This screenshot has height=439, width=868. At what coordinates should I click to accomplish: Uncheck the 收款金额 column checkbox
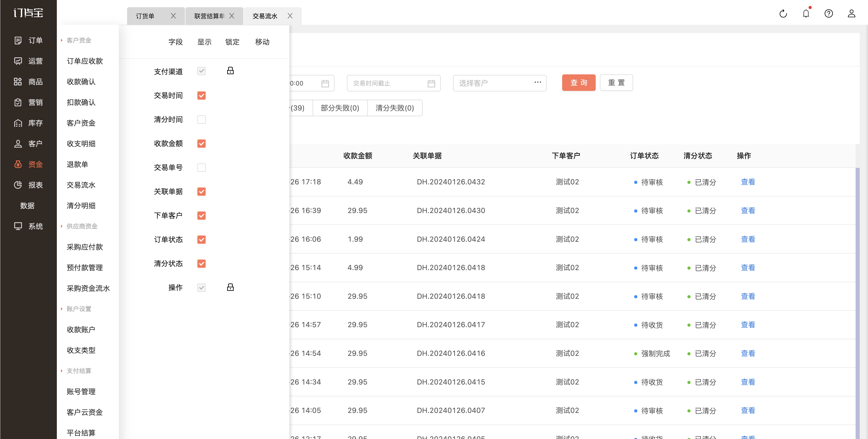201,144
